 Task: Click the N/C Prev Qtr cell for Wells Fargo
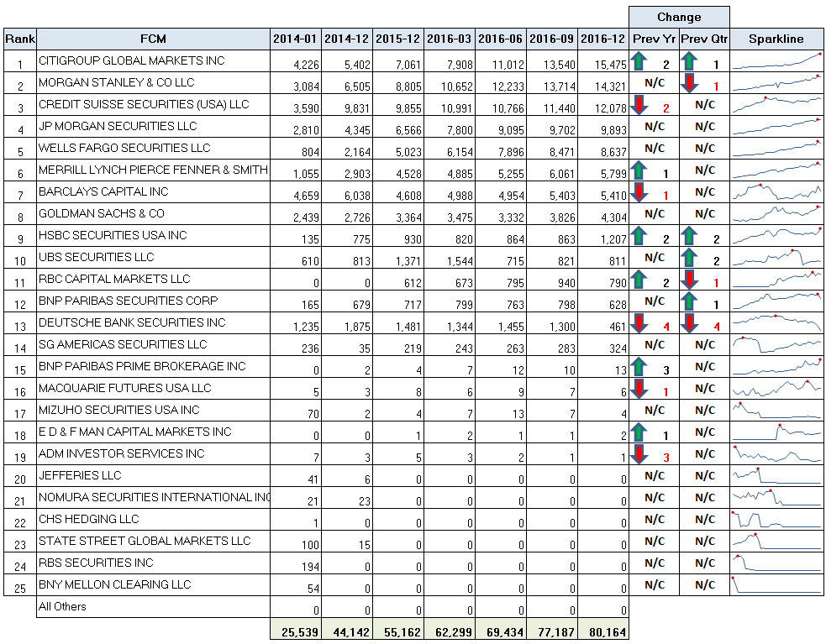(704, 149)
